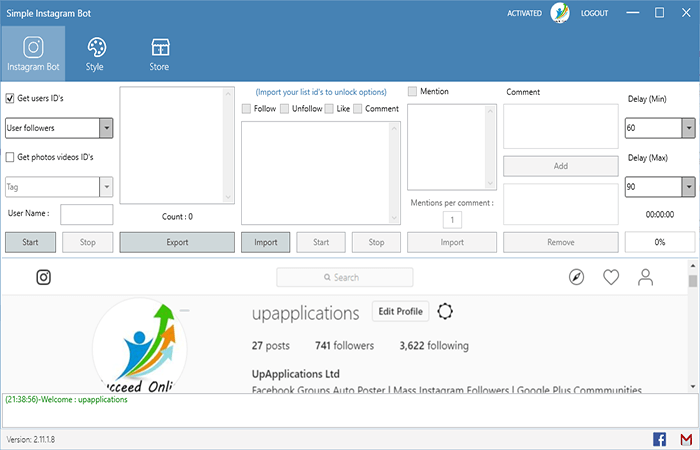This screenshot has width=700, height=450.
Task: Click the Edit Profile button
Action: (x=400, y=311)
